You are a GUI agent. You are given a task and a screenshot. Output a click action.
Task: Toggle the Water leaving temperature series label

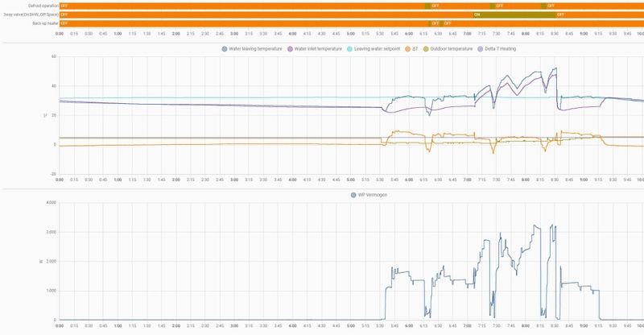[x=255, y=49]
